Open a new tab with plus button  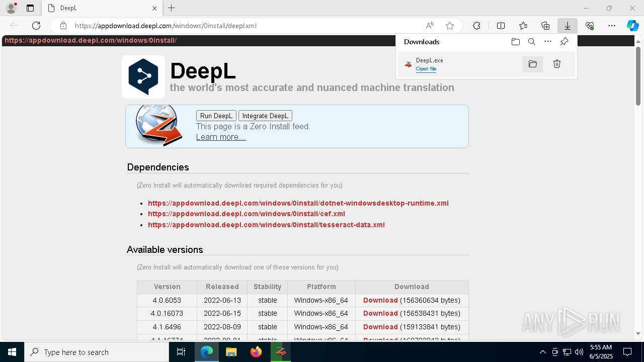172,8
